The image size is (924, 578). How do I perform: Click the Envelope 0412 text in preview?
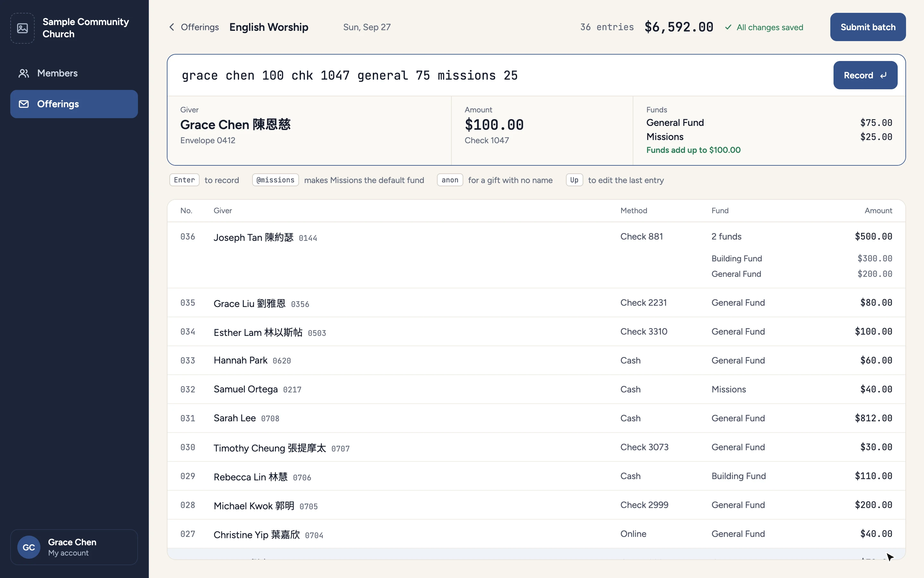pyautogui.click(x=208, y=140)
